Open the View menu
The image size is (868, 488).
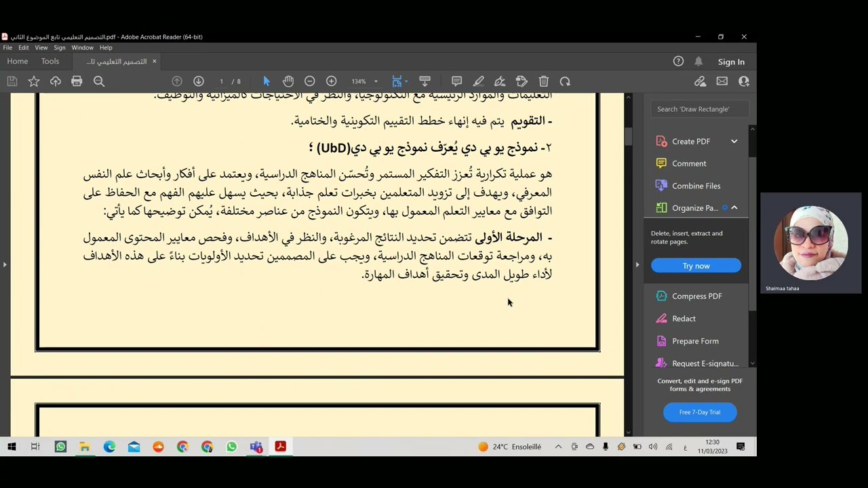[41, 47]
